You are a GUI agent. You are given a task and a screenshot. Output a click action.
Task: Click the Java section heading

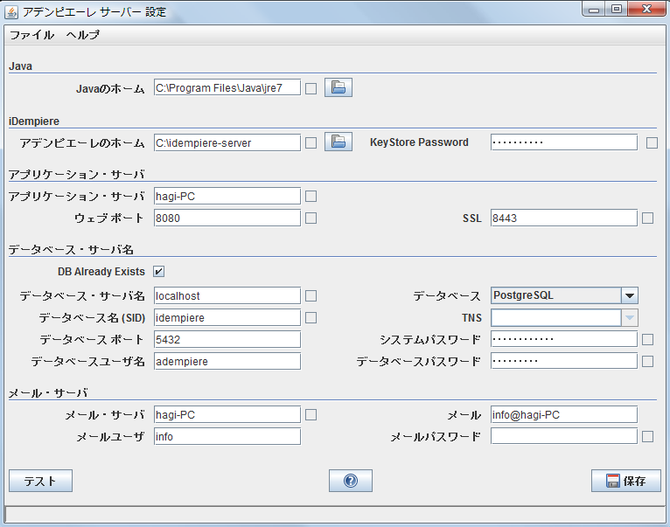[21, 66]
